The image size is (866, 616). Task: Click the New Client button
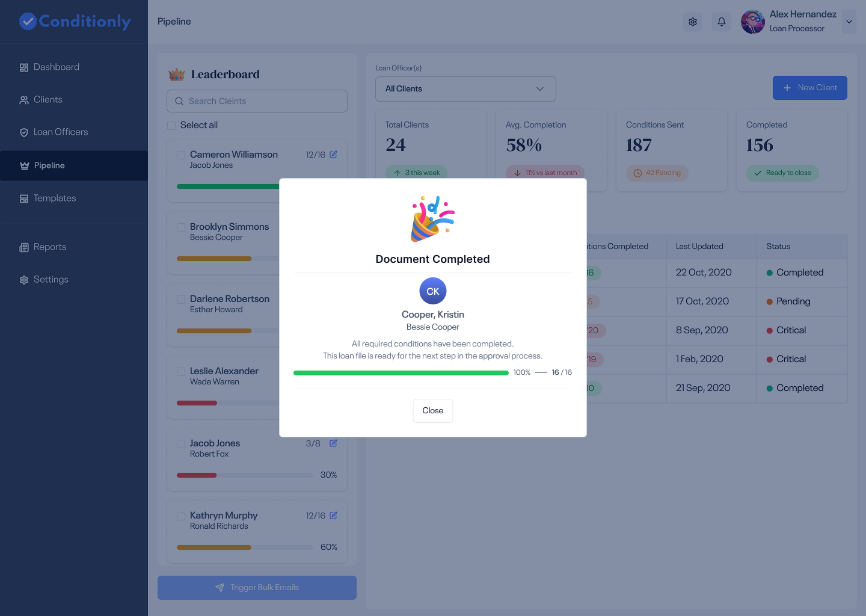click(x=810, y=88)
